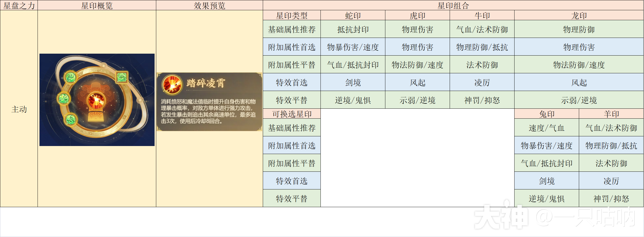The width and height of the screenshot is (644, 237).
Task: Click the 星印组合 header cell
Action: pos(453,5)
